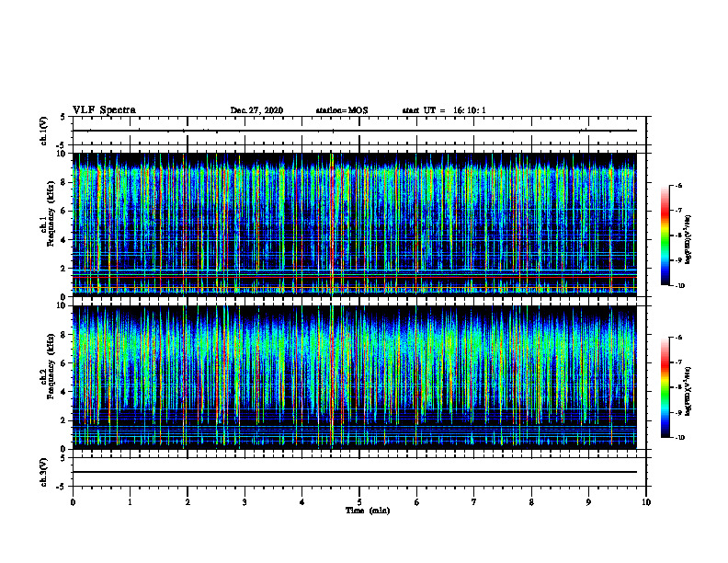Click the 2 kHz tick on ch.2 frequency axis
Screen dimensions: 728x563
[x=64, y=420]
